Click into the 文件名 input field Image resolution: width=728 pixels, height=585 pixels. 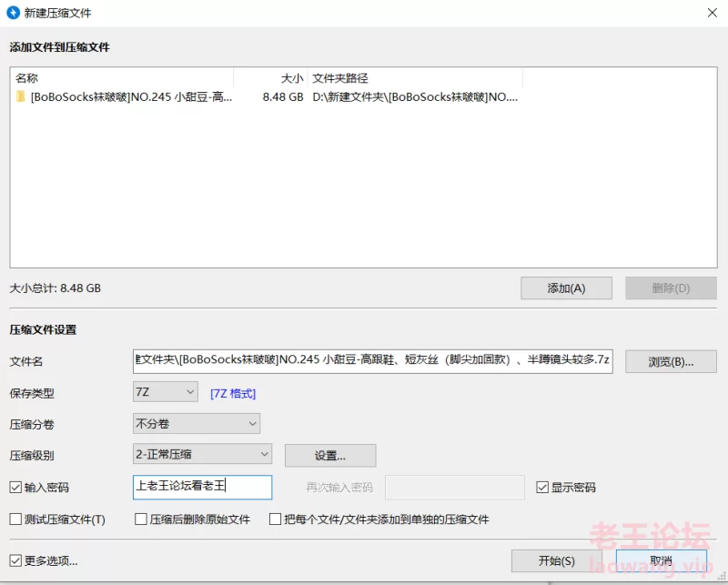pyautogui.click(x=373, y=361)
